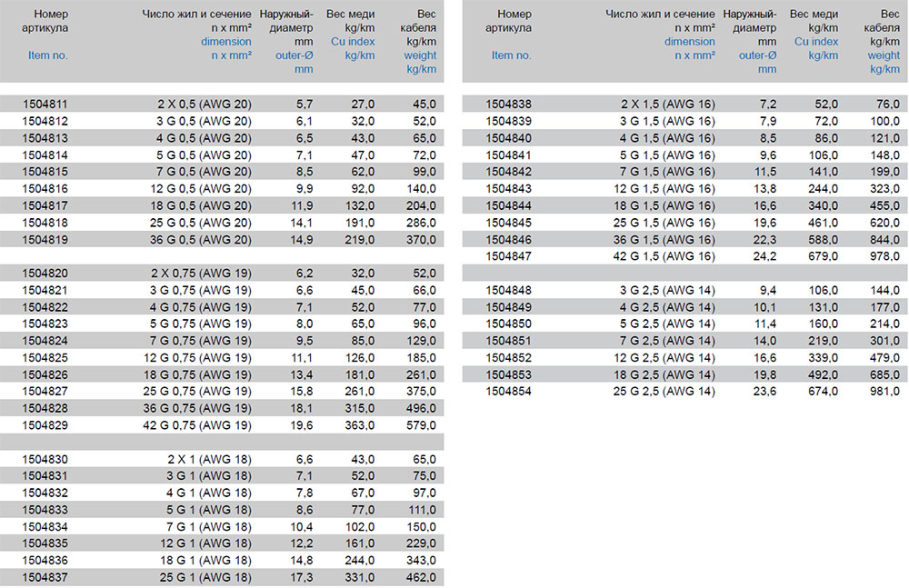
Task: Select dimension 36 G 0,5 (AWG 20)
Action: click(201, 240)
